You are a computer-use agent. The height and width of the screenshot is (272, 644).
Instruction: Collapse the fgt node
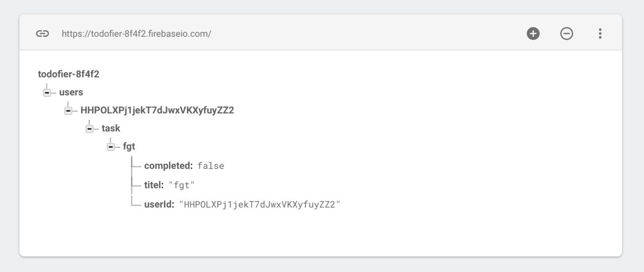pos(110,147)
